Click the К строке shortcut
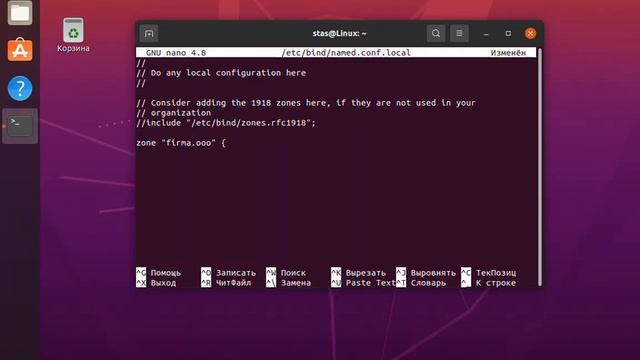This screenshot has width=640, height=360. (489, 283)
